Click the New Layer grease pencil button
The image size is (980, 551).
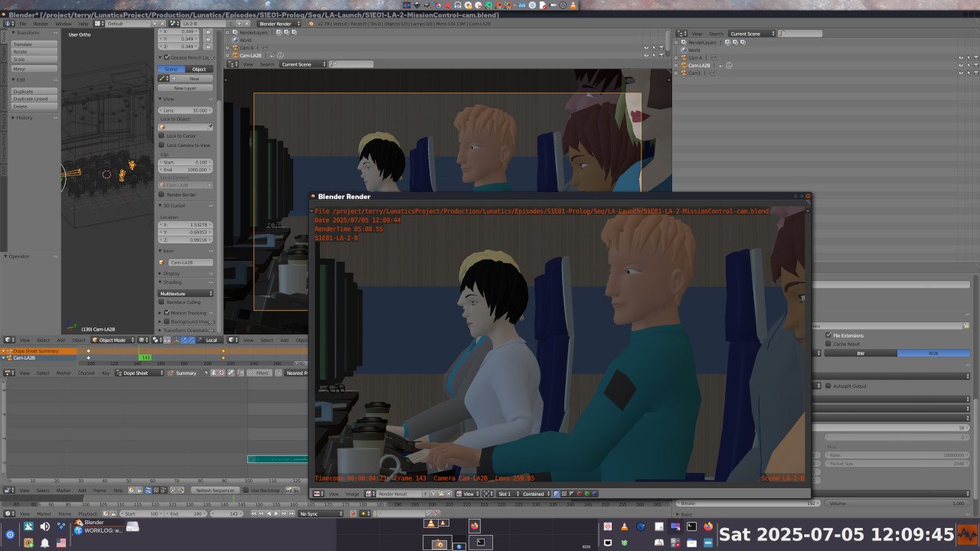(x=185, y=88)
